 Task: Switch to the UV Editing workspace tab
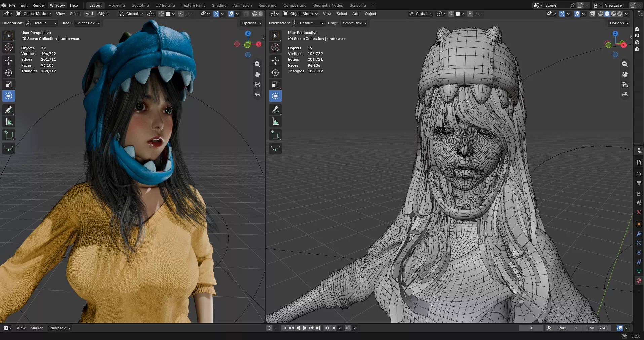(x=165, y=5)
